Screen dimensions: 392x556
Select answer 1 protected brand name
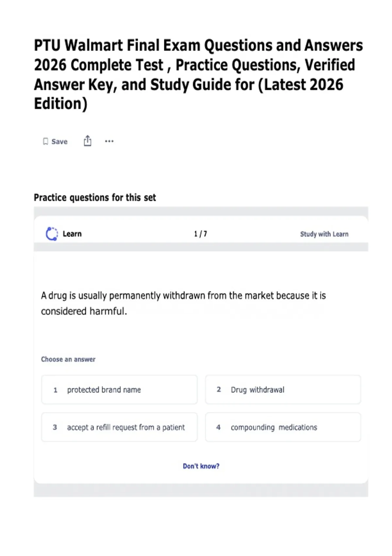coord(119,390)
